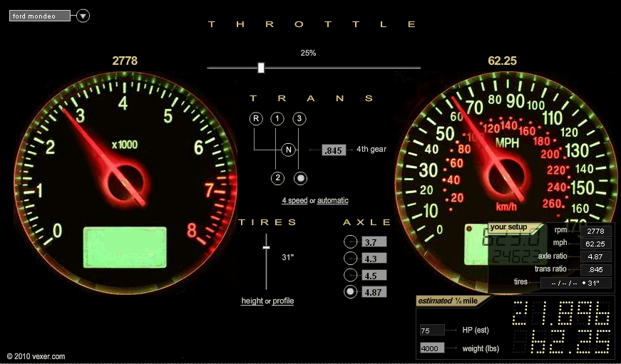Select the 4th gear position circle
The image size is (621, 364).
click(300, 178)
